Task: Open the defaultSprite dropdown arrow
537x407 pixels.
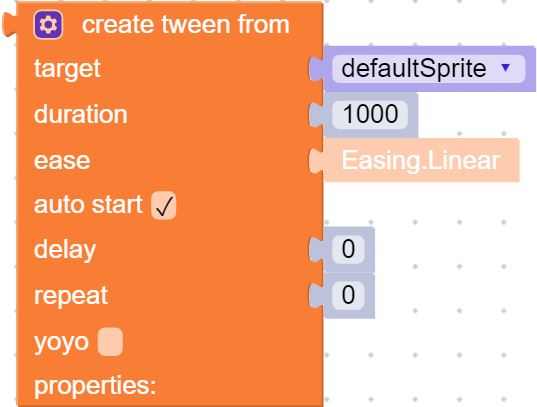Action: [x=505, y=68]
